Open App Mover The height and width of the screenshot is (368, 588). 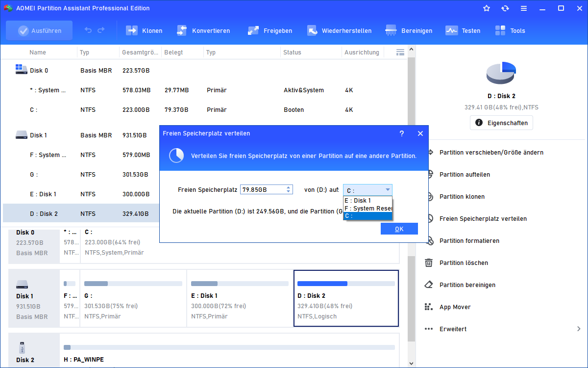[x=455, y=307]
